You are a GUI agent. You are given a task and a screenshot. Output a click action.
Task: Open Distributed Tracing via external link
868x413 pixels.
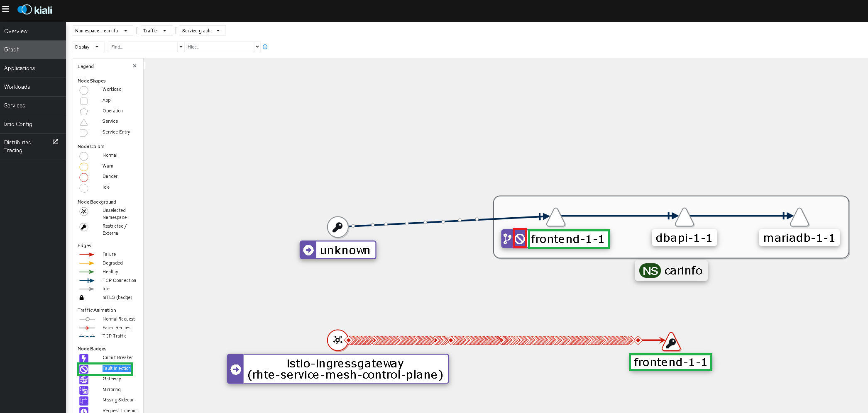(55, 141)
